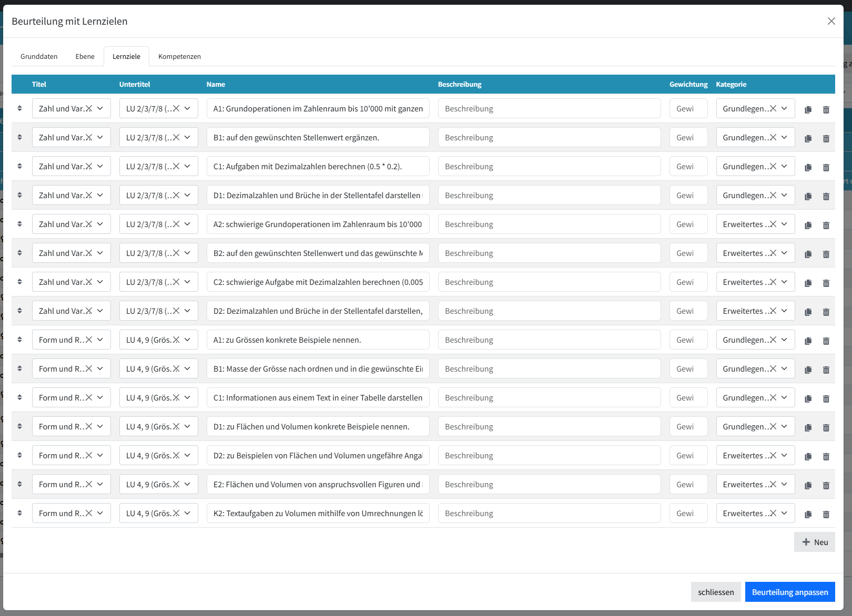Click the 'Titel' column header
Screen dimensions: 852x616
pyautogui.click(x=39, y=84)
